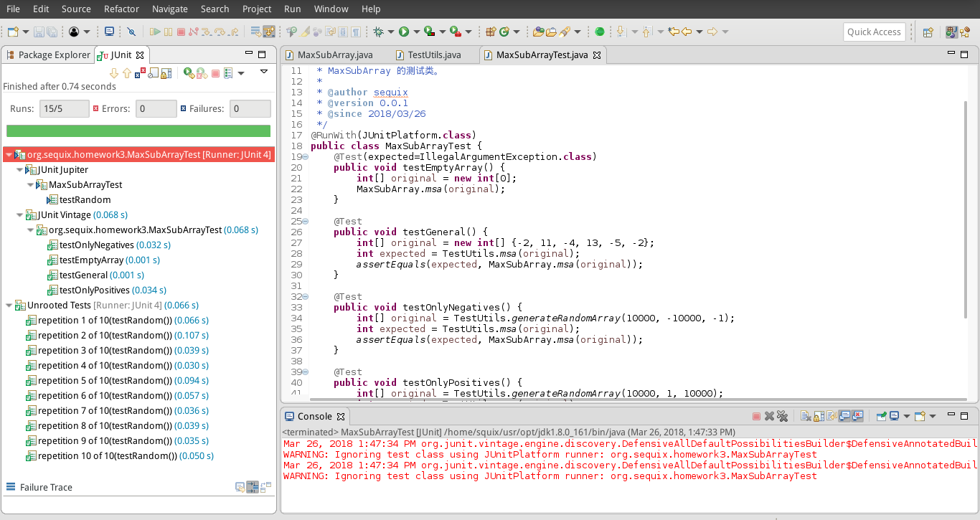Click Remove Launch X icon in Console
Viewport: 980px width, 520px height.
[x=769, y=416]
